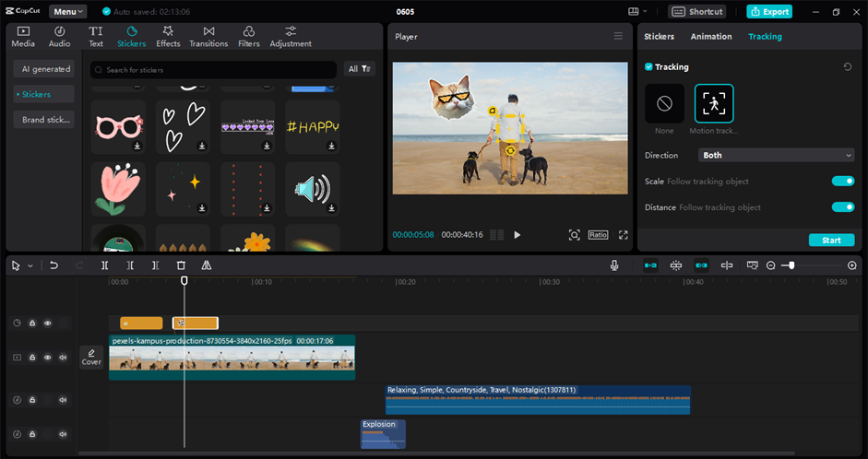Open the Ratio options
Screen dimensions: 868x459
tap(598, 235)
